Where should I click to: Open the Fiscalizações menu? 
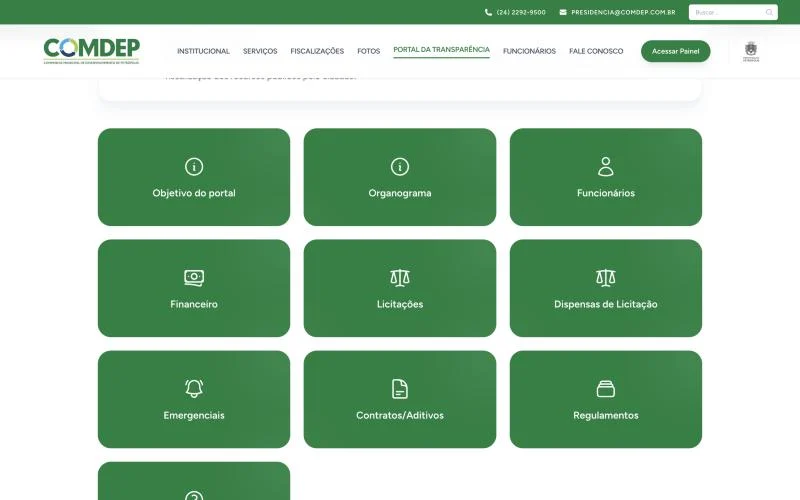coord(317,51)
